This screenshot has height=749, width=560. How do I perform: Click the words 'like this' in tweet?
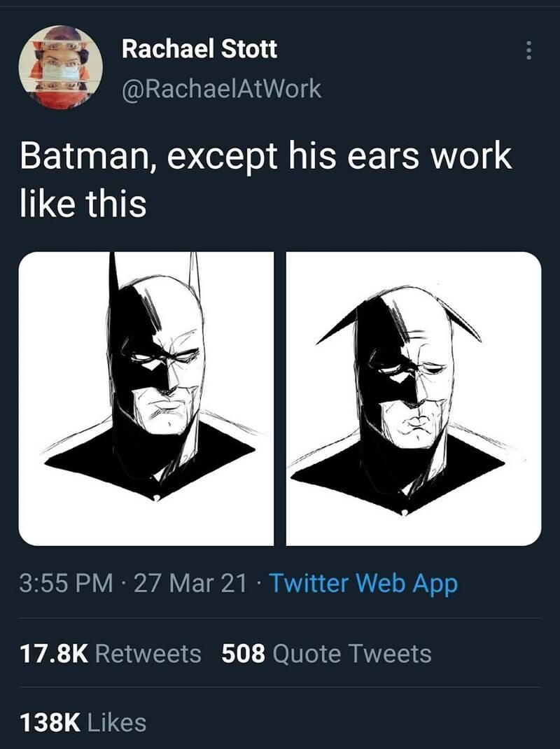click(83, 204)
